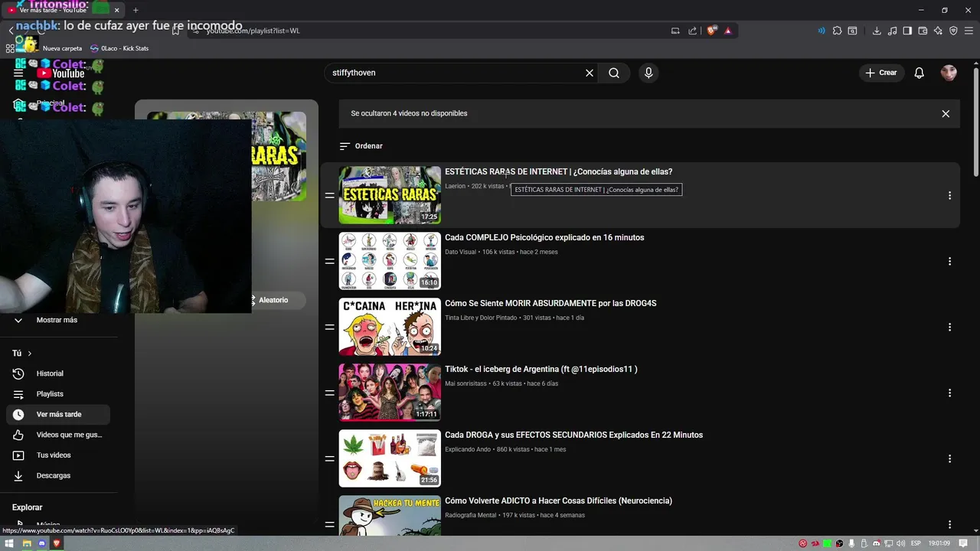The width and height of the screenshot is (980, 551).
Task: Expand Mostrar más in sidebar
Action: point(58,320)
